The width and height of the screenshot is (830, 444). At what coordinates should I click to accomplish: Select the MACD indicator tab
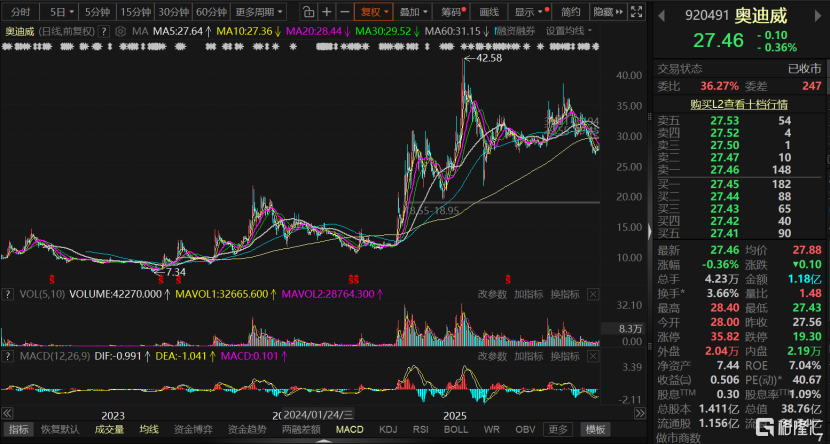pos(349,429)
